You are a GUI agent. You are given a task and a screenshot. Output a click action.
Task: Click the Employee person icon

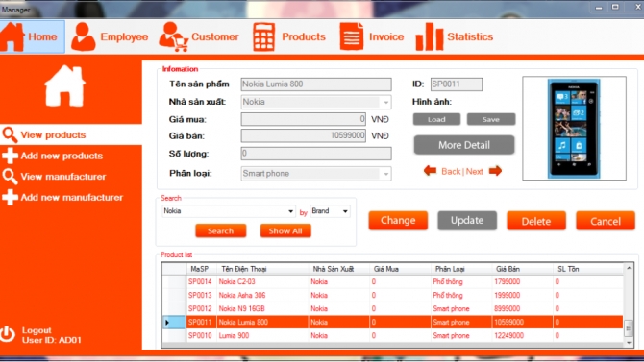(83, 36)
